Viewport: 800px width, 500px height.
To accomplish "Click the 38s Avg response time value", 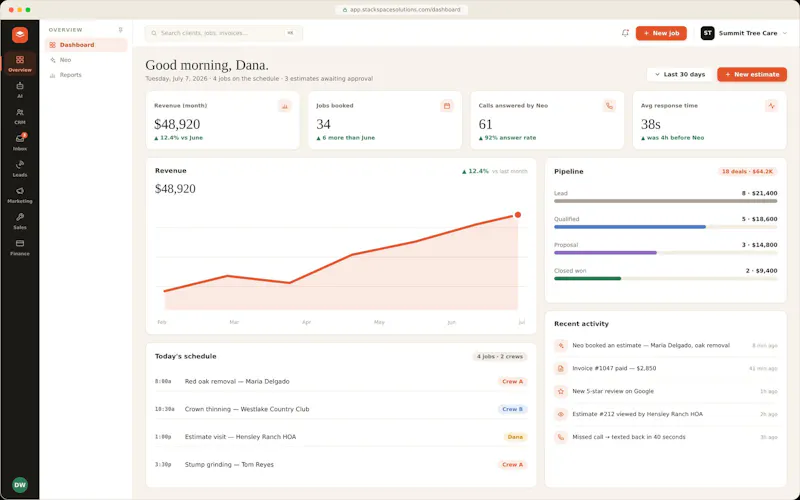I will tap(651, 124).
